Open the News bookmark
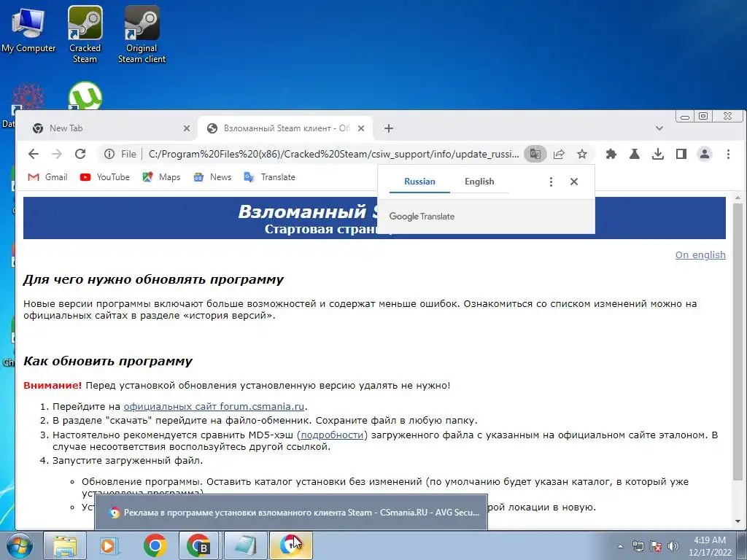 pos(212,177)
